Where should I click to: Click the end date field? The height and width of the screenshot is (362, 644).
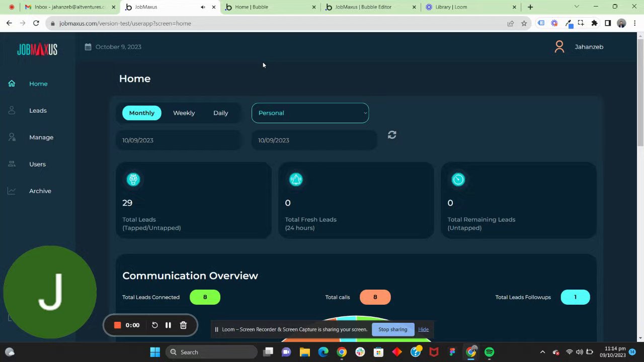314,140
